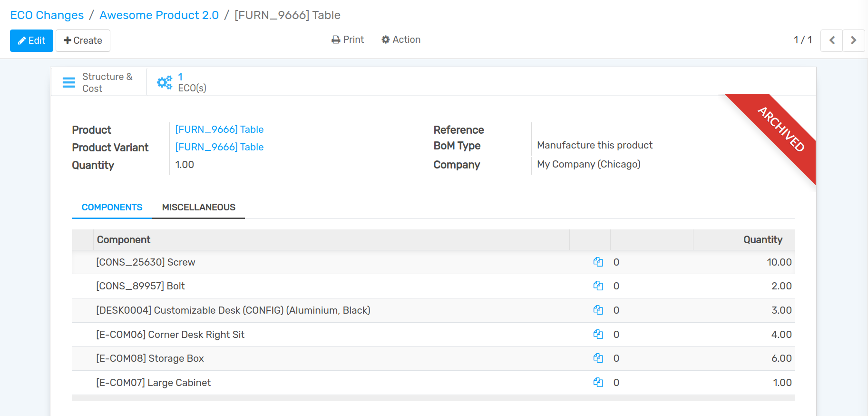The width and height of the screenshot is (868, 416).
Task: Open attachments icon for Storage Box row
Action: 598,358
